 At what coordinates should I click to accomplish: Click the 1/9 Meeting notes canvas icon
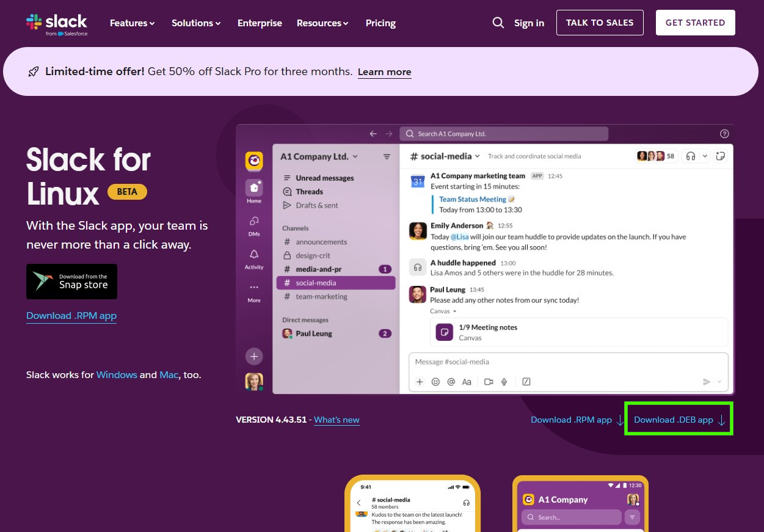pos(444,332)
